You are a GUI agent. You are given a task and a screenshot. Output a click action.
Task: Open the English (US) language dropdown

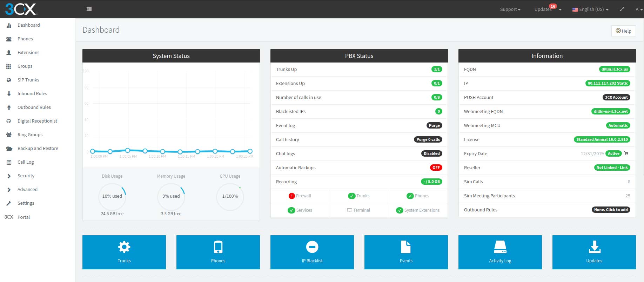point(590,9)
